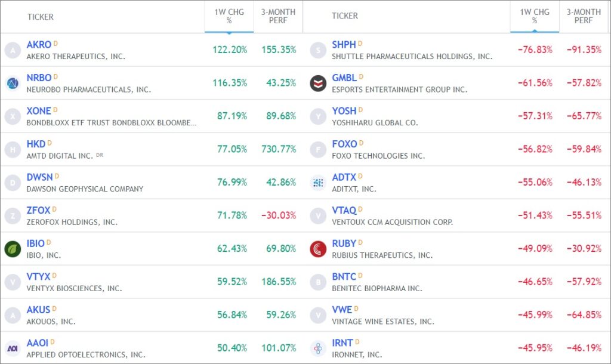Click the Esports Entertainment Group logo
The width and height of the screenshot is (611, 364).
(318, 84)
